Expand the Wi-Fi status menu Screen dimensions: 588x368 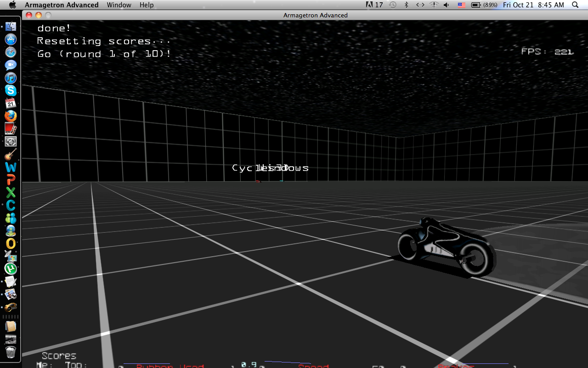point(433,5)
